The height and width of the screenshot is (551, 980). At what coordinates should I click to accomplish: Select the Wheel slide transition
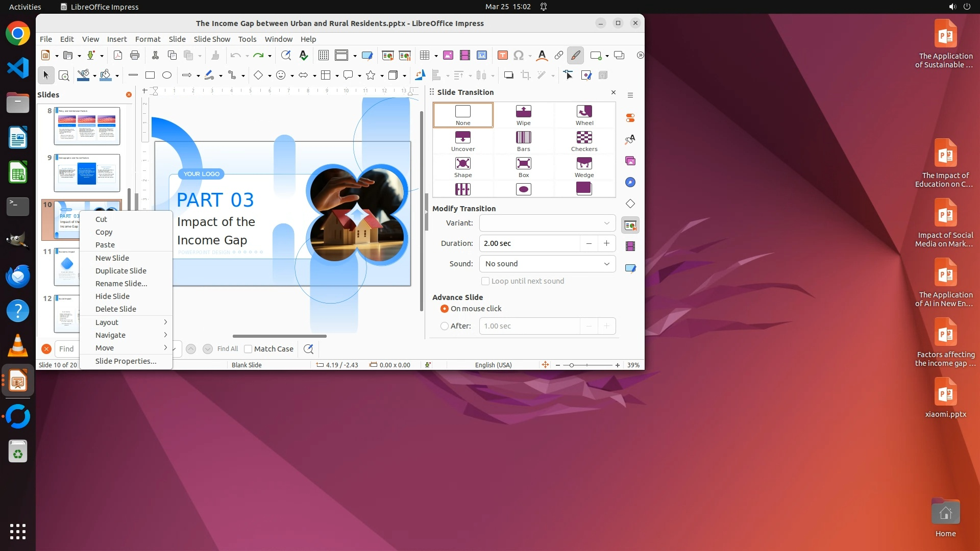(x=584, y=115)
